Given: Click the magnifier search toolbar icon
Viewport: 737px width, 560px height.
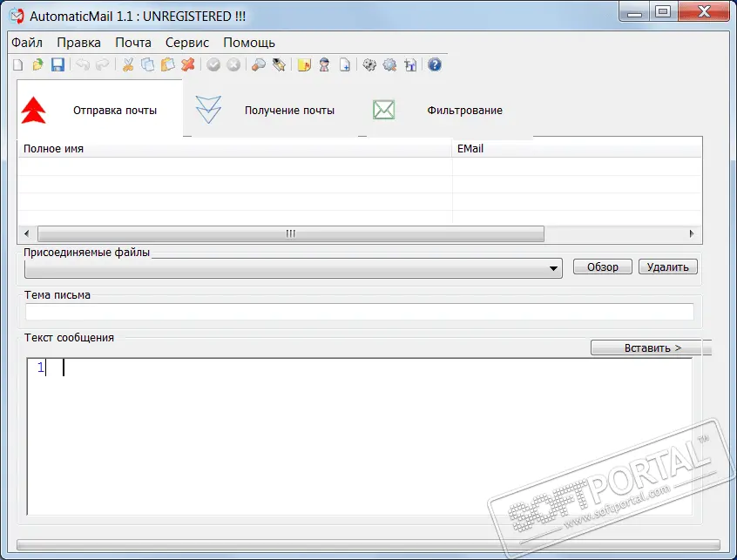Looking at the screenshot, I should point(259,64).
